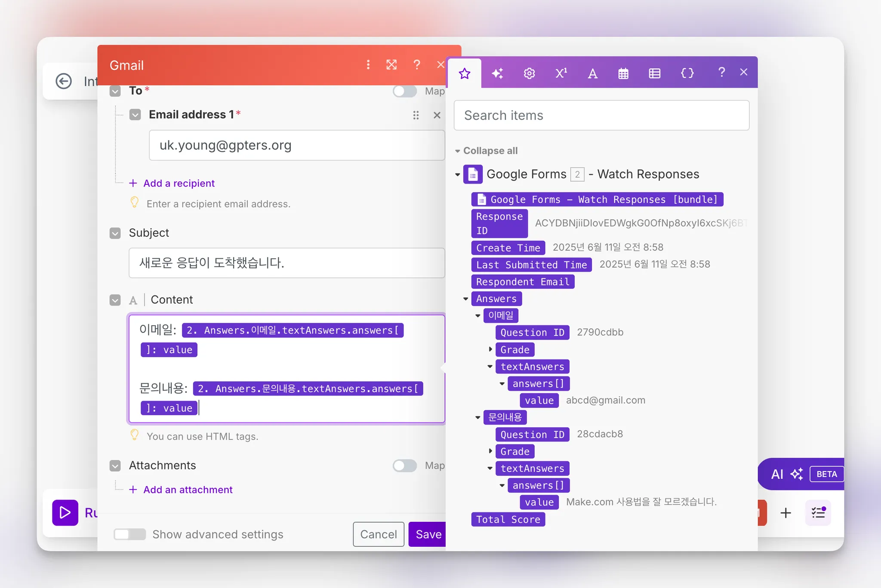Click the text format A icon beside Content
Viewport: 881px width, 588px height.
coord(133,300)
